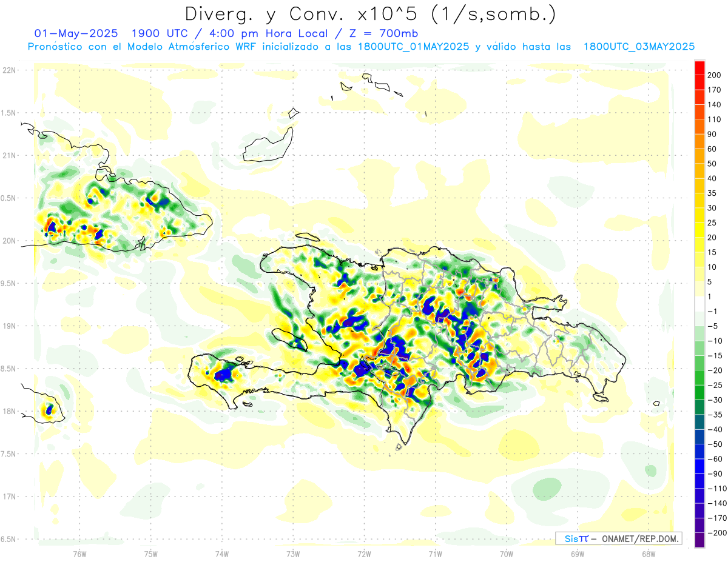Click latitude label 6.5N
This screenshot has width=728, height=562.
(9, 539)
